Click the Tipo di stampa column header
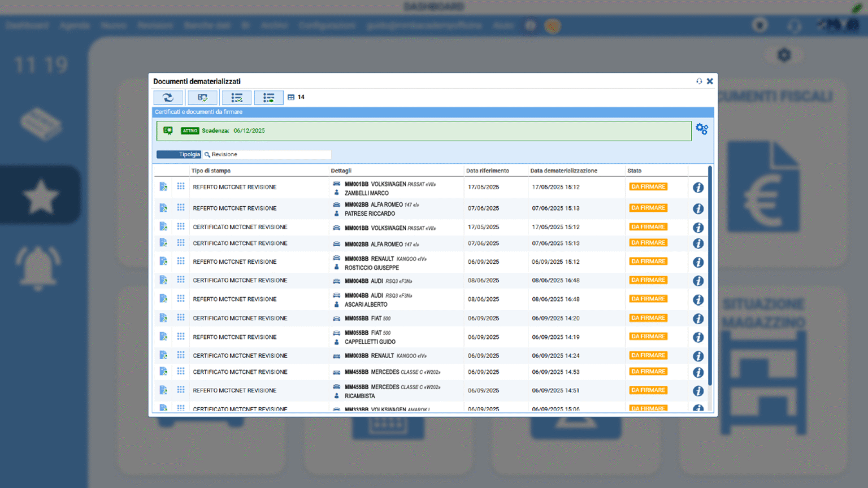868x488 pixels. click(x=211, y=171)
